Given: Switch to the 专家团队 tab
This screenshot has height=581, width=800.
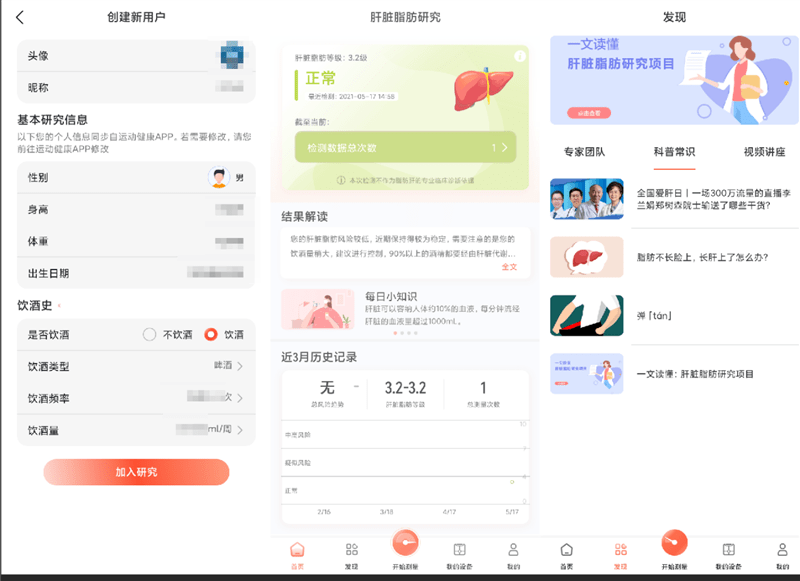Looking at the screenshot, I should tap(584, 152).
